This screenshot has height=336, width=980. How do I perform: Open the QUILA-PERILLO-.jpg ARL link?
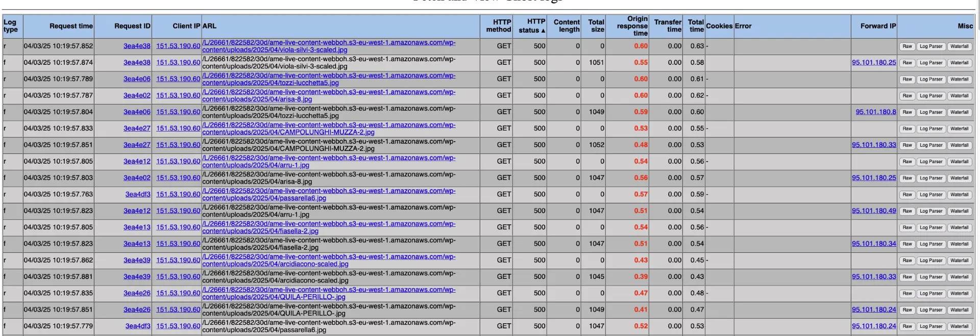point(329,293)
